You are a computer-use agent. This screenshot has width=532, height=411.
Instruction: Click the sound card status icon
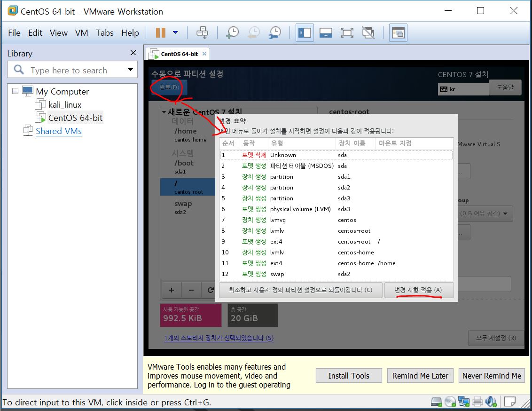click(491, 402)
